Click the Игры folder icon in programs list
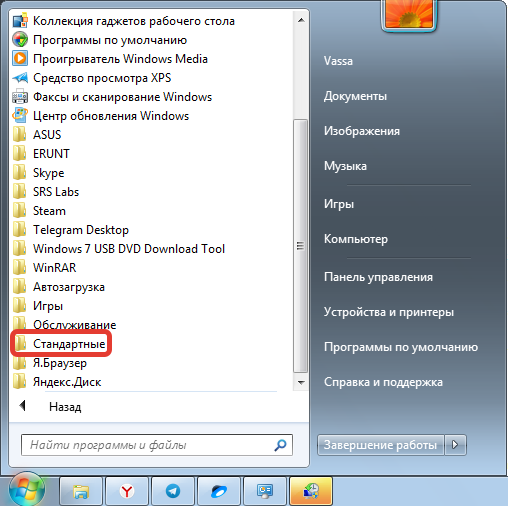508x506 pixels. pos(20,306)
